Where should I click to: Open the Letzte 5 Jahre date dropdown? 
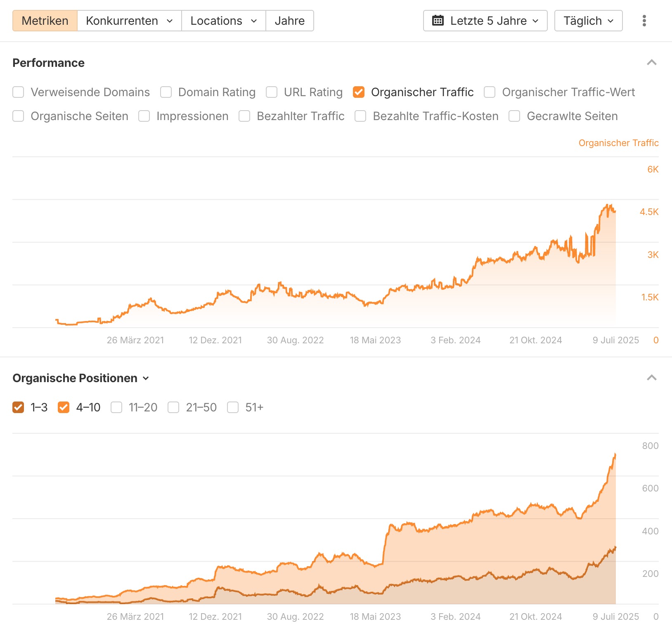click(x=485, y=21)
